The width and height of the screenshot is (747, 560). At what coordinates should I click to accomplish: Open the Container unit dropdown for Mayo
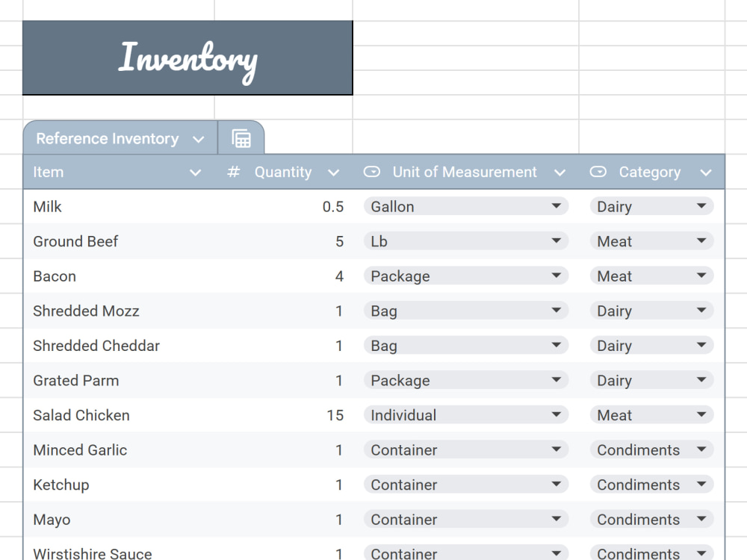(x=466, y=519)
